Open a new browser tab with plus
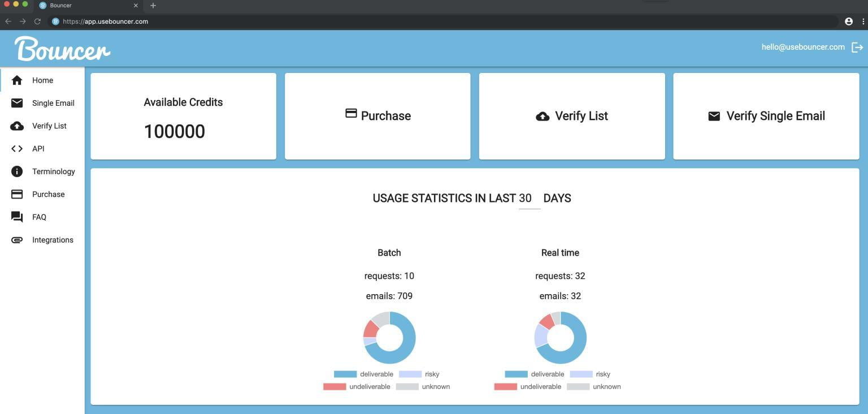Image resolution: width=868 pixels, height=414 pixels. (153, 6)
